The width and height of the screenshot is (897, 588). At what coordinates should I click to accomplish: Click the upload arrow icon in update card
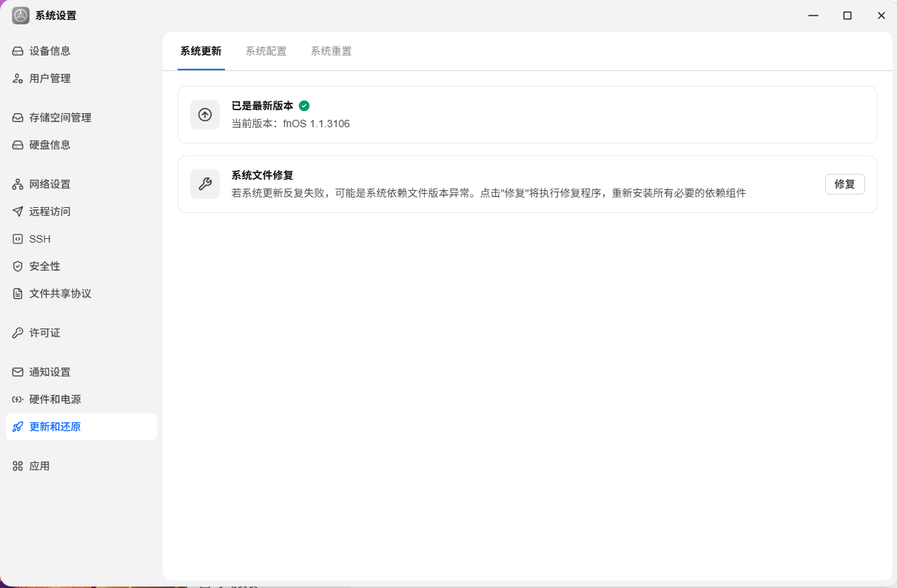205,115
